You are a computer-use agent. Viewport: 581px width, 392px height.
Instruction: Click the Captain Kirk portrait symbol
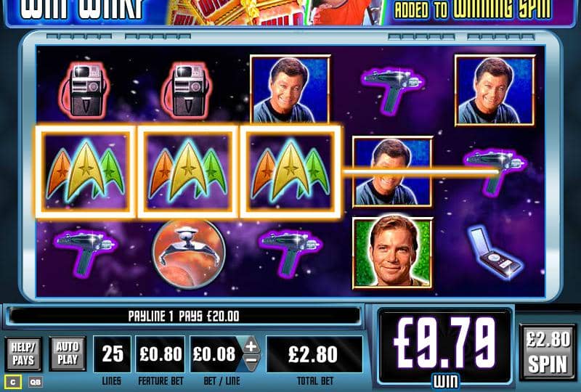click(x=392, y=253)
